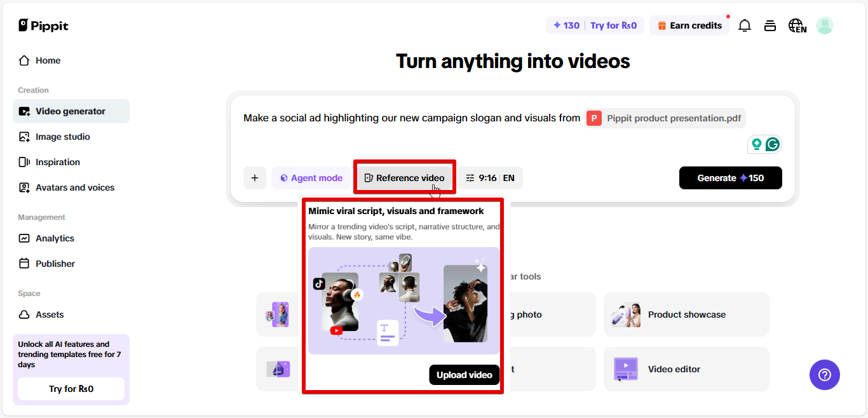The image size is (868, 418).
Task: Click the user profile avatar
Action: pos(824,25)
